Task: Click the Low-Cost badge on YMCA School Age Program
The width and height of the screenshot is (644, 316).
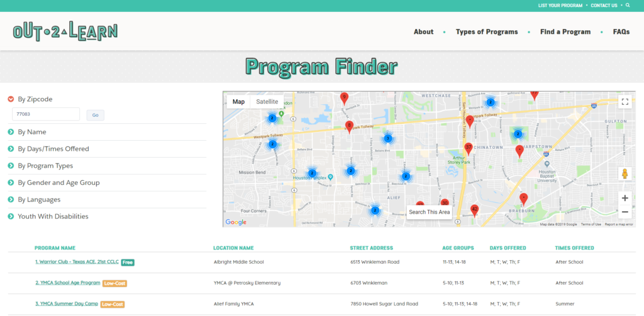Action: [x=114, y=283]
